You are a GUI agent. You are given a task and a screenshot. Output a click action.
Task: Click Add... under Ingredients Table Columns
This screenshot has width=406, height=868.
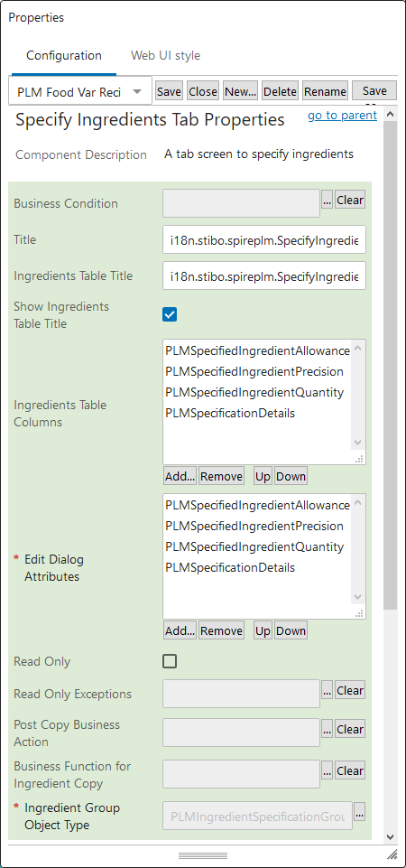coord(180,476)
